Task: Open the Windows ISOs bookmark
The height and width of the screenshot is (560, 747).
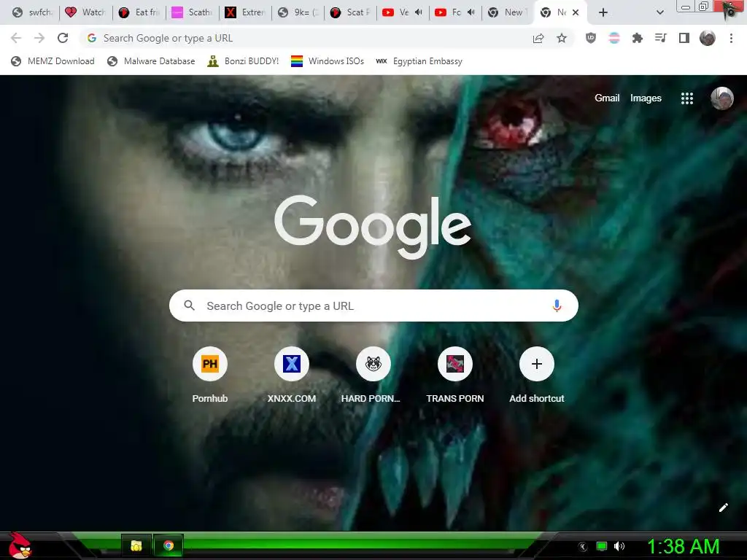Action: coord(328,61)
